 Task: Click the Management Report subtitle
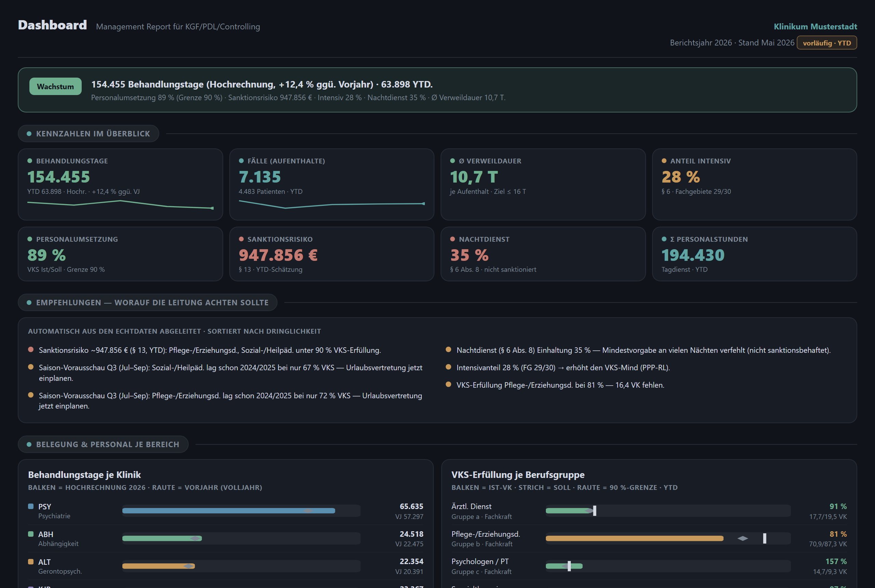(178, 27)
